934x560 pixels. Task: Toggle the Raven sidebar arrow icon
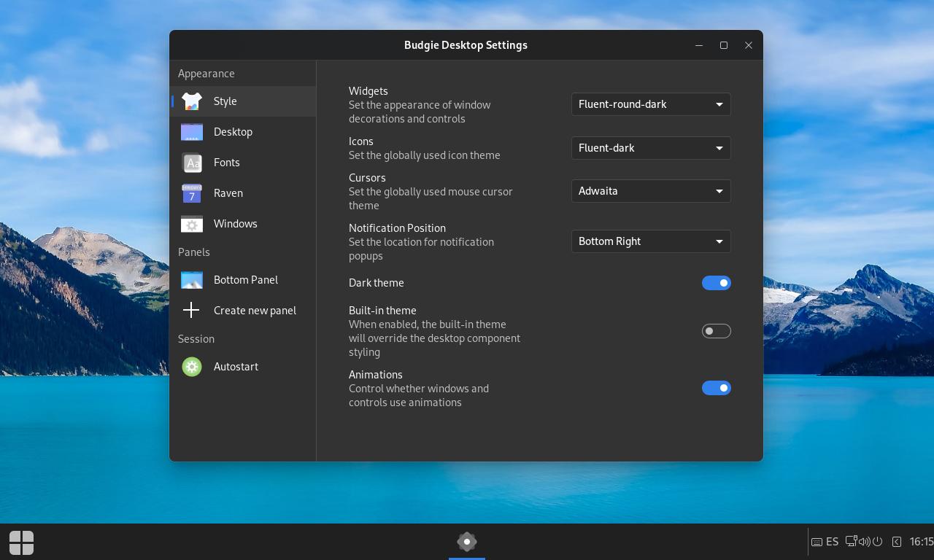click(897, 542)
